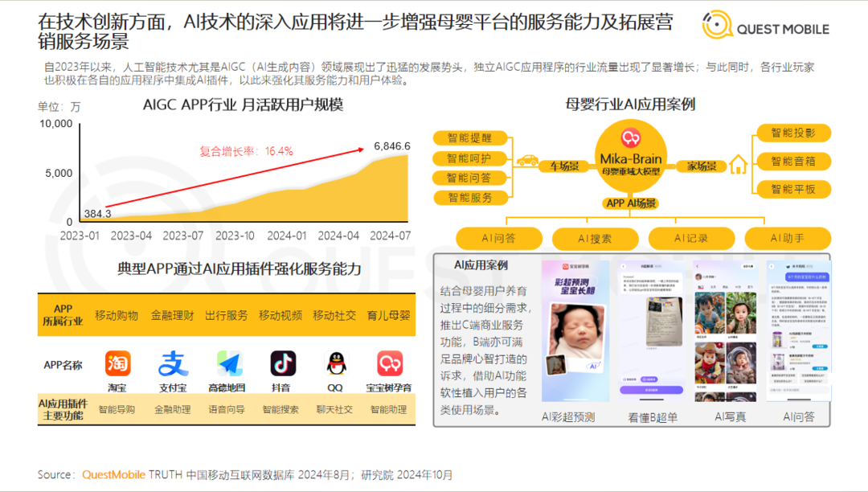Click the car icon beside 车场景
This screenshot has width=868, height=492.
coord(527,160)
